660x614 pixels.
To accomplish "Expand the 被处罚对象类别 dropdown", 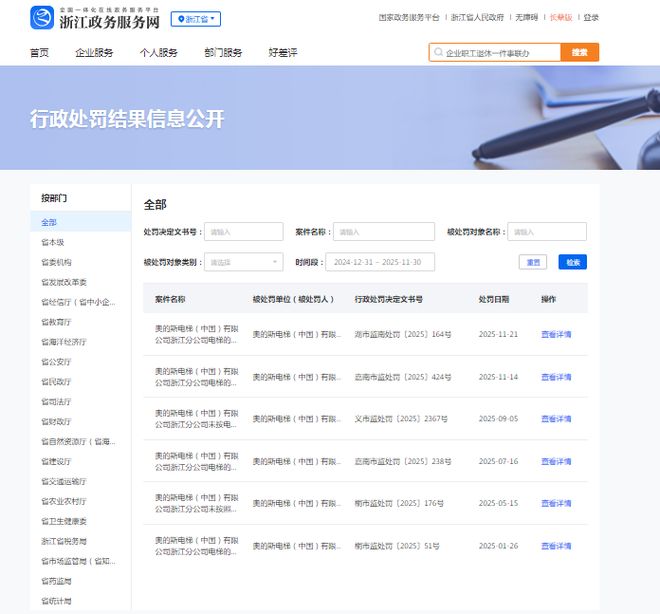I will coord(244,262).
